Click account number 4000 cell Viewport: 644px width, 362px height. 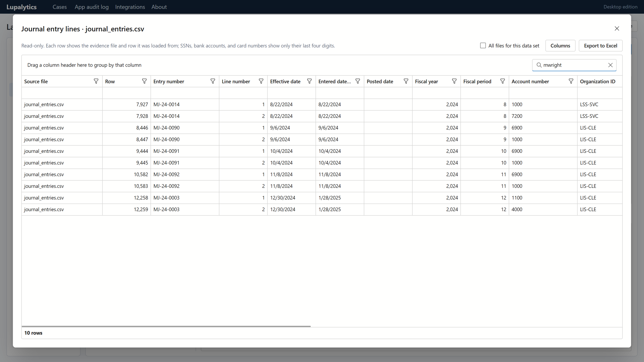click(543, 209)
